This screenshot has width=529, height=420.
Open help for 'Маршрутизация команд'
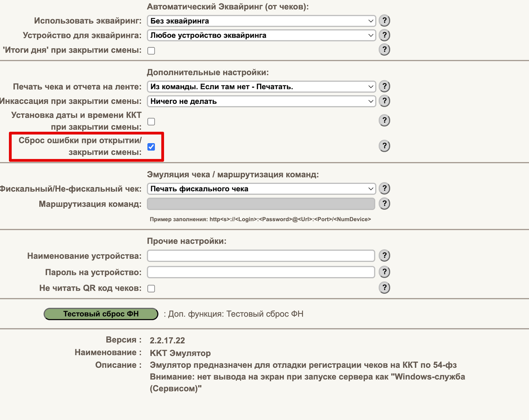coord(384,204)
